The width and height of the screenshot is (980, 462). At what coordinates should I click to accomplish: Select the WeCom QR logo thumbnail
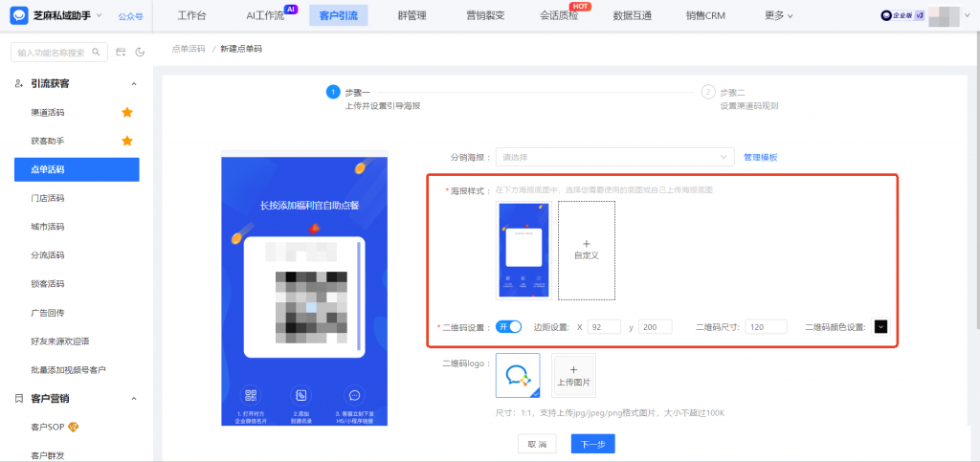point(518,375)
